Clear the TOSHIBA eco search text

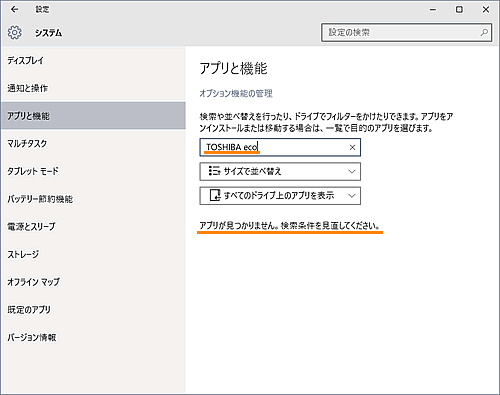coord(352,147)
